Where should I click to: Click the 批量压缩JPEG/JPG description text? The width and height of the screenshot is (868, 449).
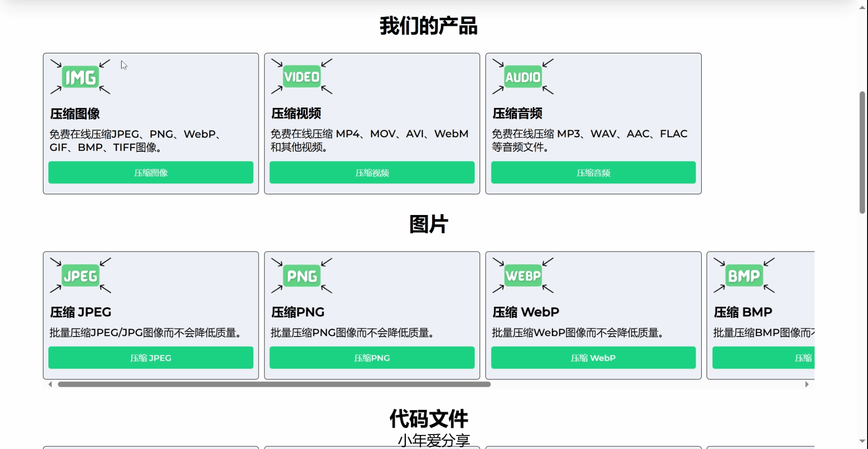tap(147, 333)
